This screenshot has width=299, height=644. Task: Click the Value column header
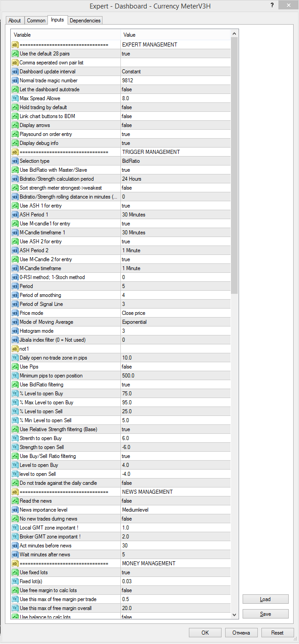[x=175, y=35]
